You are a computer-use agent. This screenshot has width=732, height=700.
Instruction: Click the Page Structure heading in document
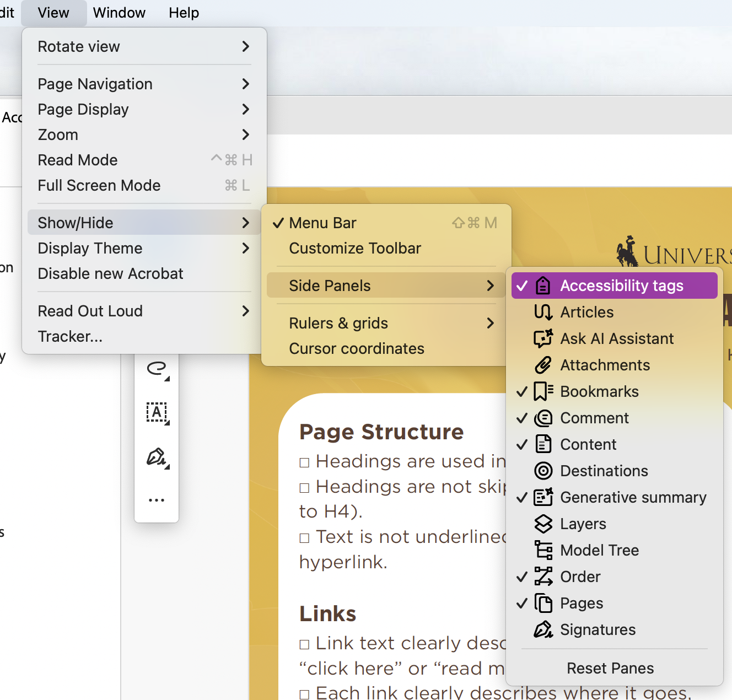click(x=381, y=432)
